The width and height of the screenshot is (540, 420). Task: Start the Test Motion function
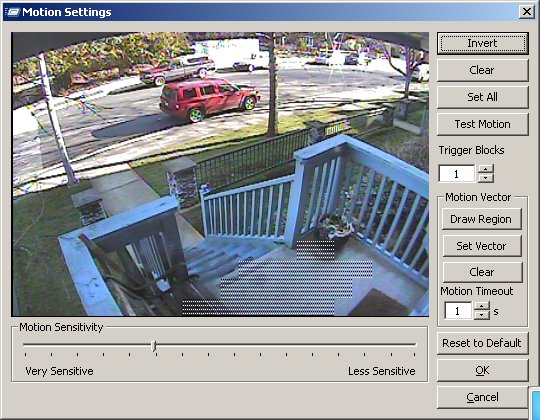coord(482,124)
